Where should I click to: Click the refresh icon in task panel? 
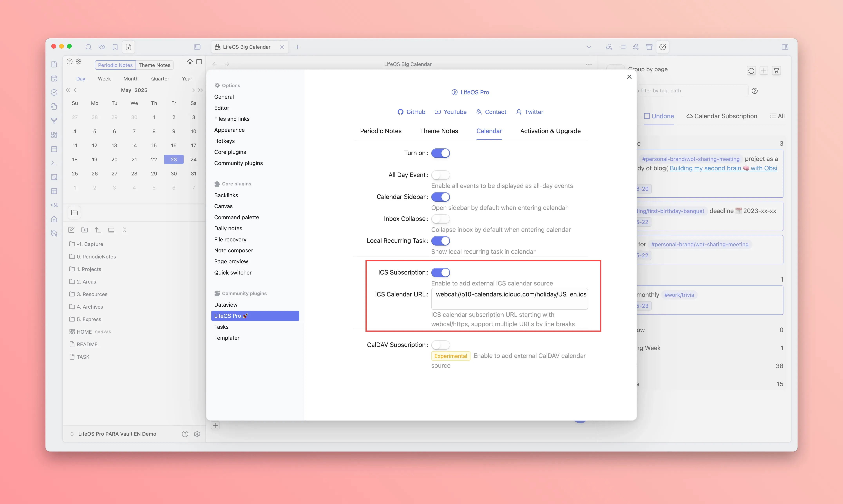pyautogui.click(x=751, y=71)
